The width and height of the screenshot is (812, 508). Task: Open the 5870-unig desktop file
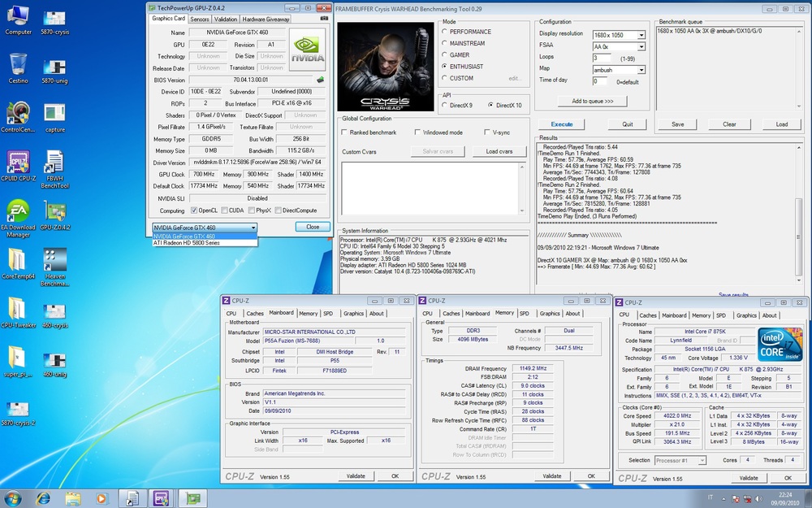tap(54, 71)
